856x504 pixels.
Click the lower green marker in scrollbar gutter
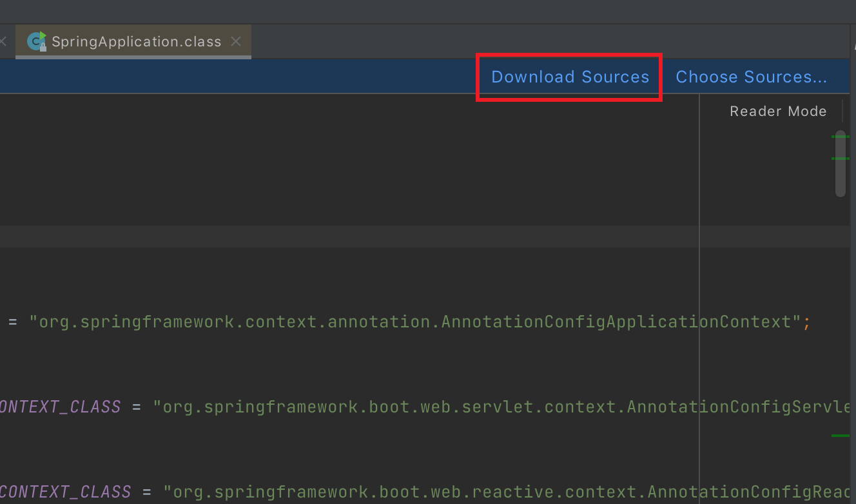(x=840, y=436)
